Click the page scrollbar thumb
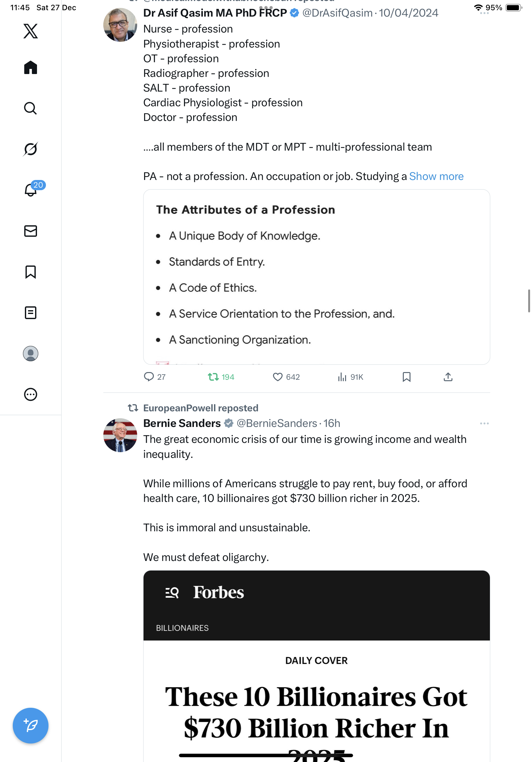 point(529,301)
